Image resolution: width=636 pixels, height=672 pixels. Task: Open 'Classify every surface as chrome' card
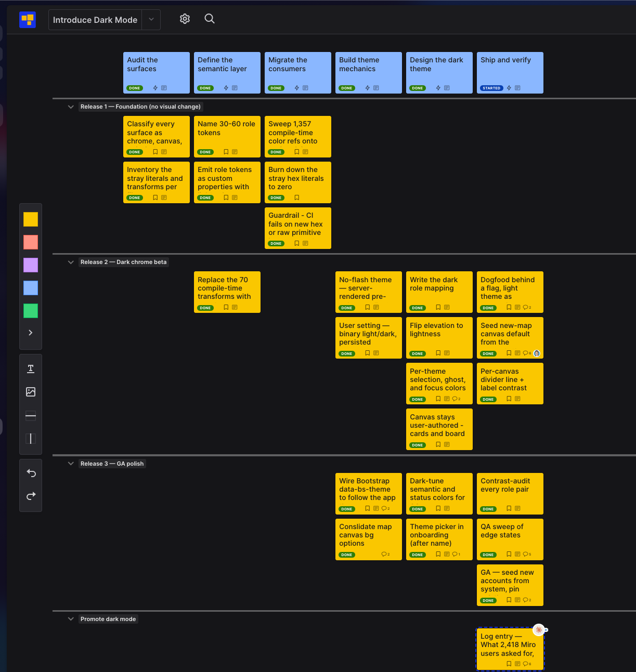(157, 137)
